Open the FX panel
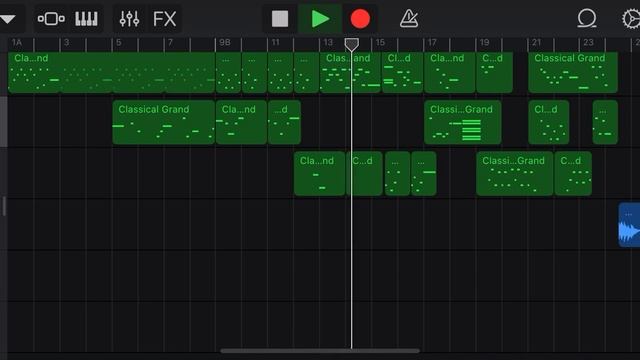 (164, 19)
